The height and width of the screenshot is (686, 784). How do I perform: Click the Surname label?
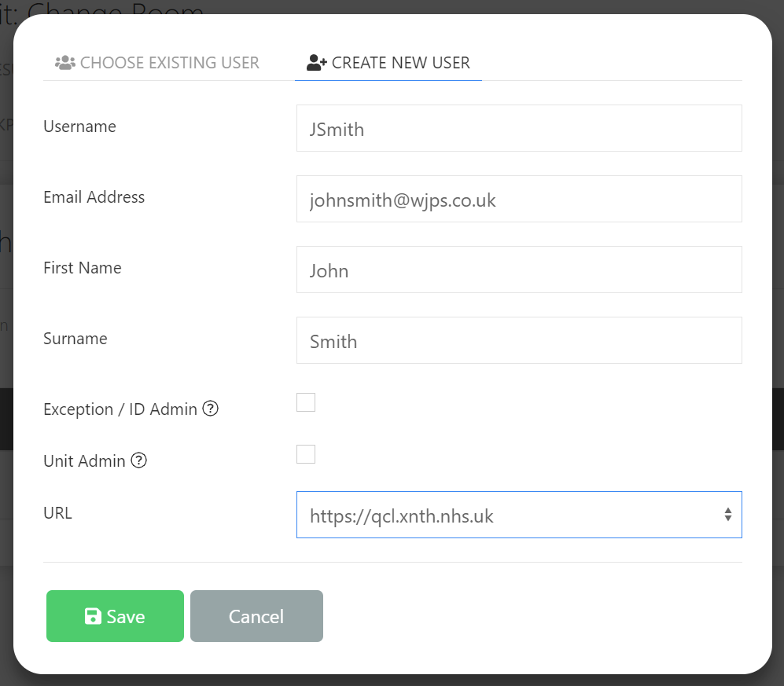tap(75, 339)
